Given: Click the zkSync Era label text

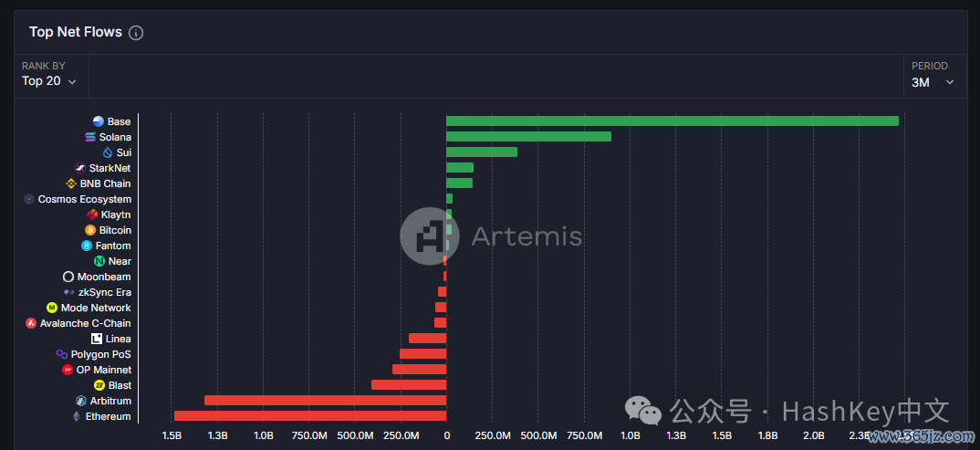Looking at the screenshot, I should coord(104,292).
